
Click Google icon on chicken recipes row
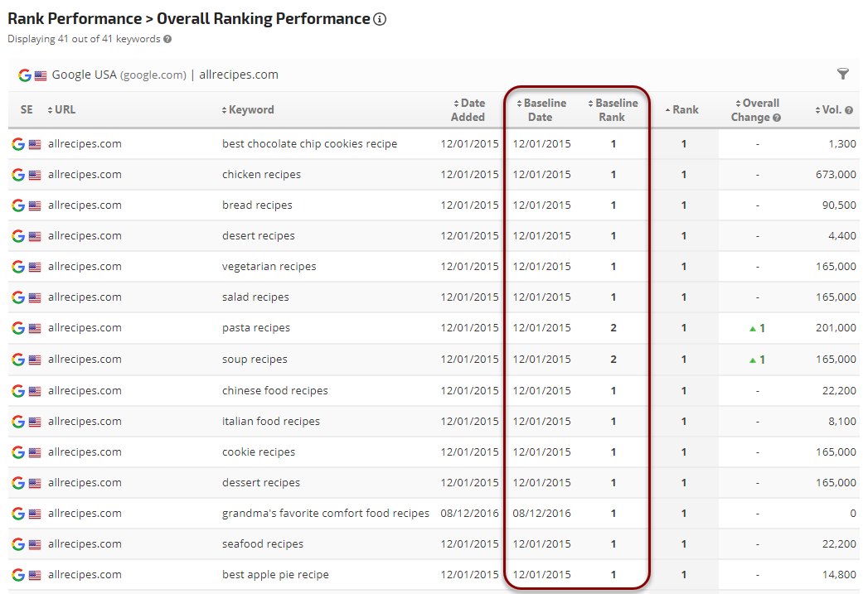(18, 175)
